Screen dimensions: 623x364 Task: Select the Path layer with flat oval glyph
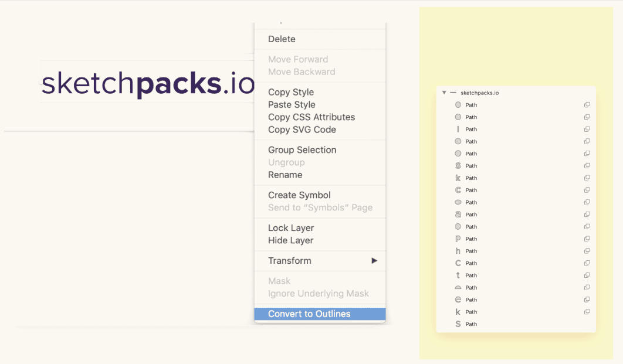[516, 202]
